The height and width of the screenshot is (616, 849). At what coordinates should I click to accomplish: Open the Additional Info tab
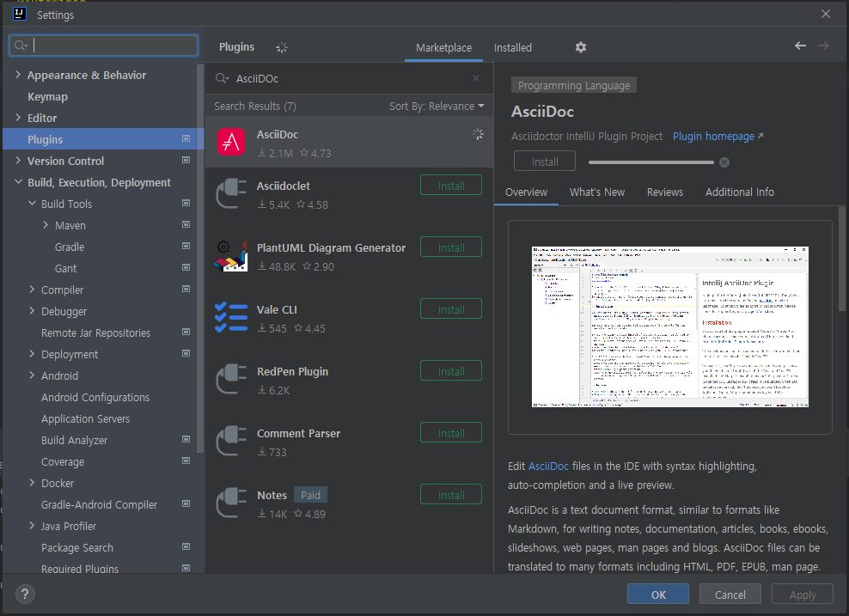point(740,192)
